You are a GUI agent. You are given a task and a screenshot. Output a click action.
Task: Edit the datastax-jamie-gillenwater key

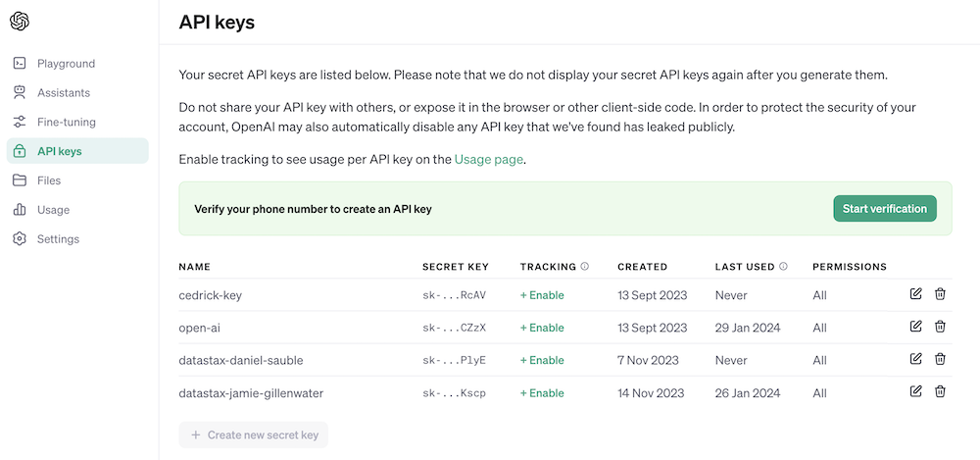(x=915, y=391)
